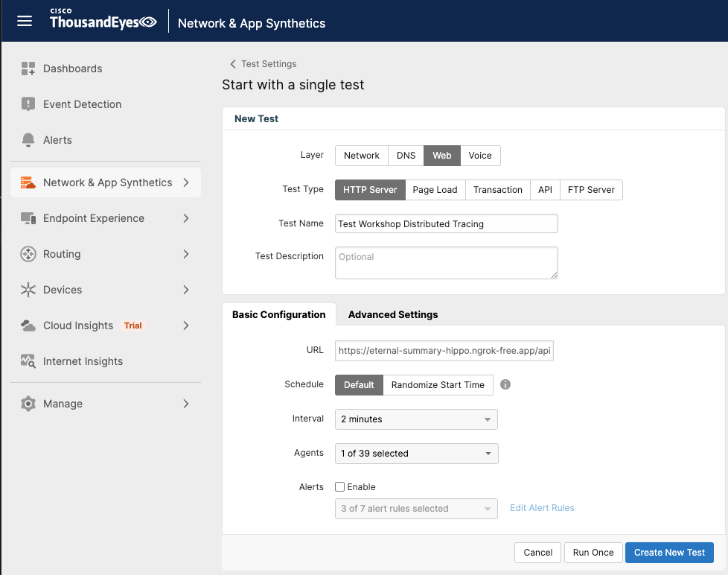Click the Test Settings back link
Image resolution: width=728 pixels, height=575 pixels.
pyautogui.click(x=269, y=63)
